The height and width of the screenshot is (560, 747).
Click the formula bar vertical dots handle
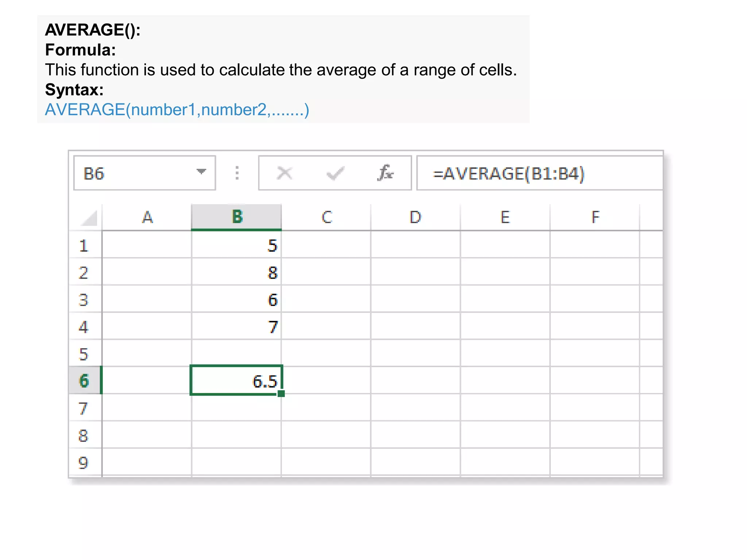tap(237, 173)
